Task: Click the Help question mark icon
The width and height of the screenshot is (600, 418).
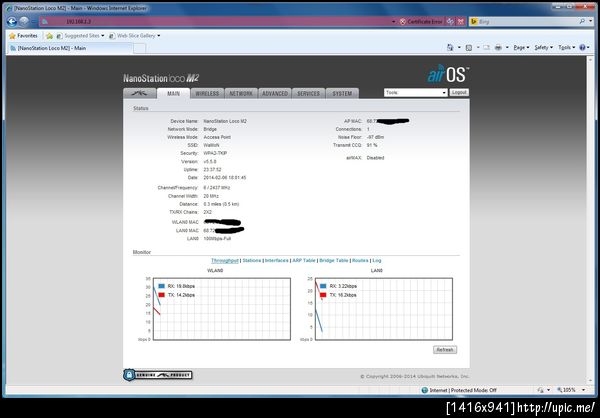Action: 582,47
